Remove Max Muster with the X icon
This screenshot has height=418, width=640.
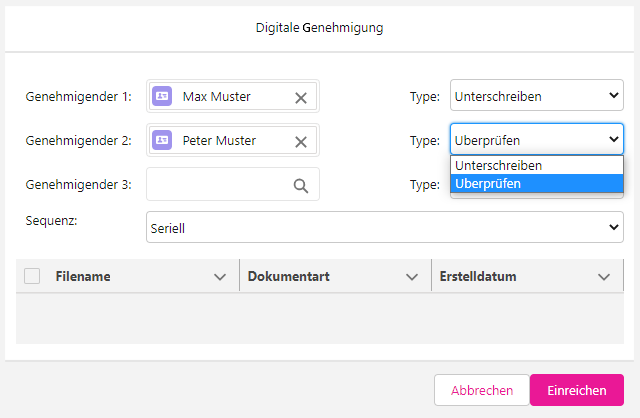(x=300, y=97)
